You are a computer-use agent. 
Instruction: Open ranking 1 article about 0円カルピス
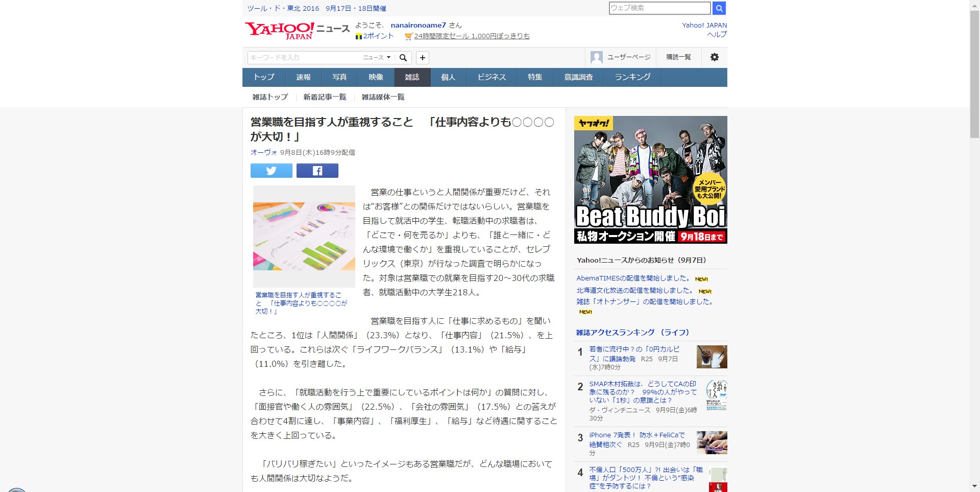[634, 354]
